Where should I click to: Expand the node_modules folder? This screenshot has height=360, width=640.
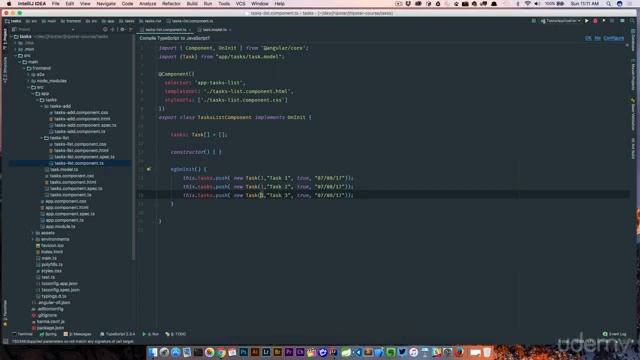click(x=29, y=81)
